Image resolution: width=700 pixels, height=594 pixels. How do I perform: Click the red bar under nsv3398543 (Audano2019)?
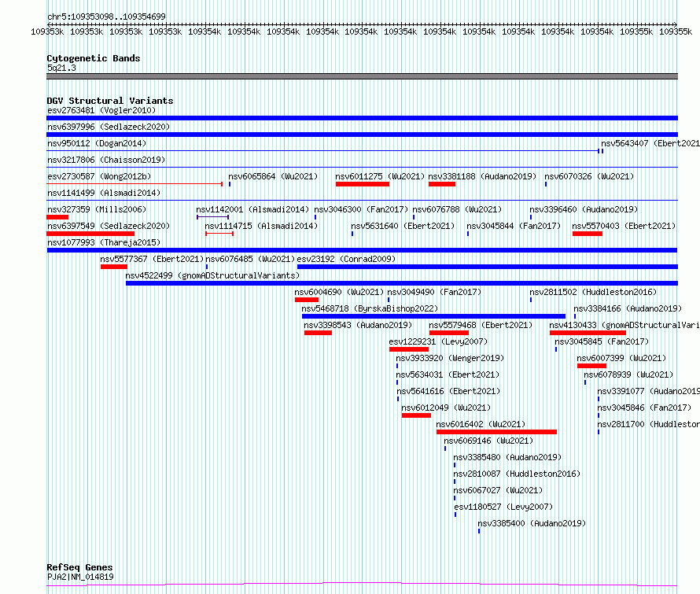318,333
